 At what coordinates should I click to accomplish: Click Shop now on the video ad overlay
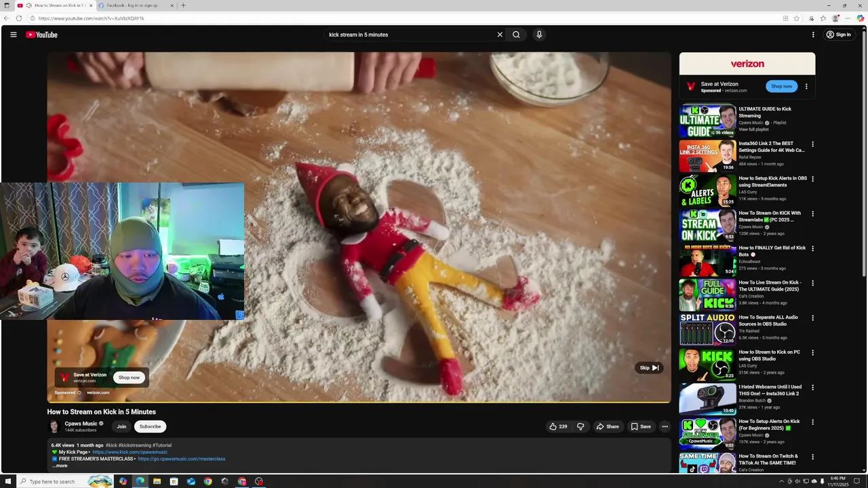(129, 378)
